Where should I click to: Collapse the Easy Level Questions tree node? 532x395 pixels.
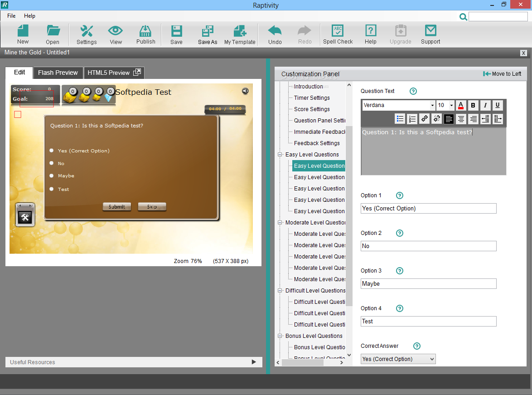coord(280,155)
